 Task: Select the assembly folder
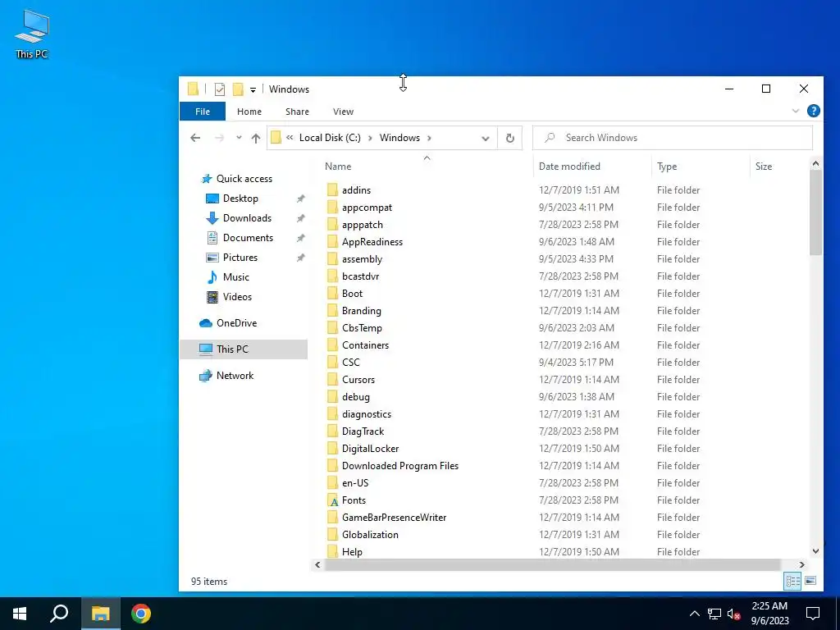click(x=362, y=258)
